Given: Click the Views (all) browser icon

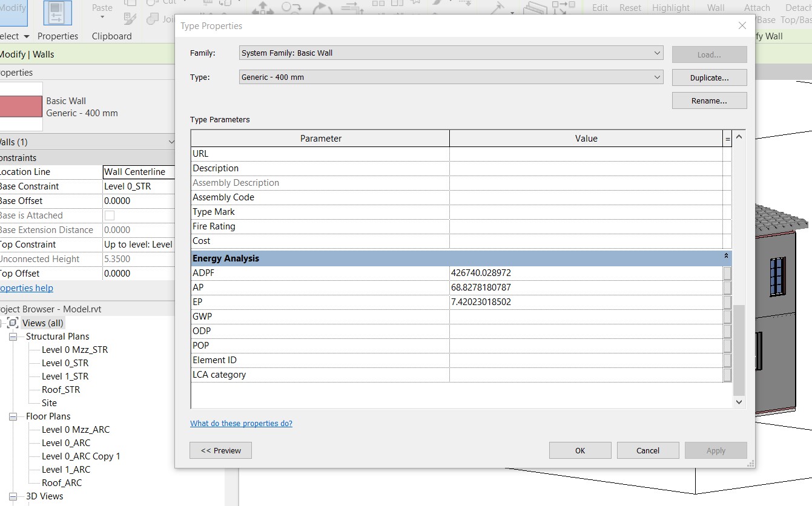Looking at the screenshot, I should pos(13,323).
